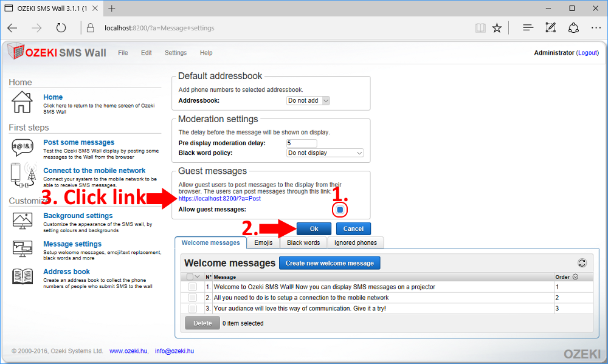Visit www.ozeki.hu footer link
Screen dimensions: 608x364
tap(128, 351)
